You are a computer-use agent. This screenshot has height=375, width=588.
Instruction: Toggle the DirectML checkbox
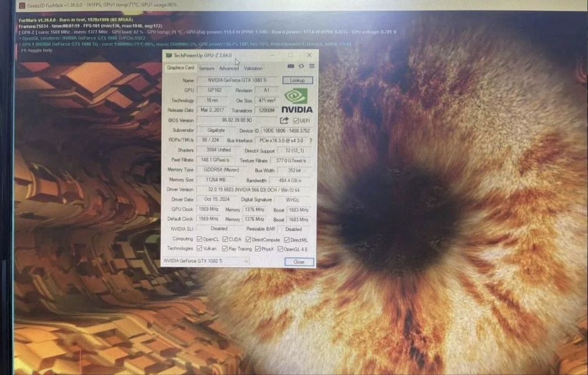[x=286, y=240]
